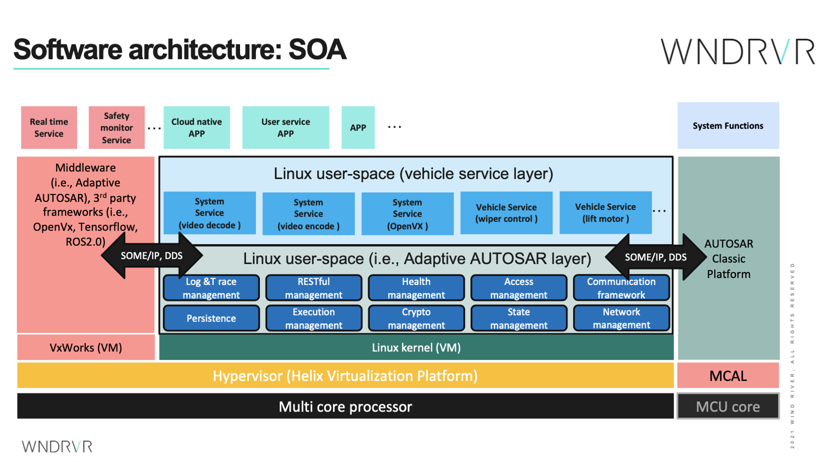Click Access management block
Viewport: 820px width, 462px height.
click(x=519, y=288)
